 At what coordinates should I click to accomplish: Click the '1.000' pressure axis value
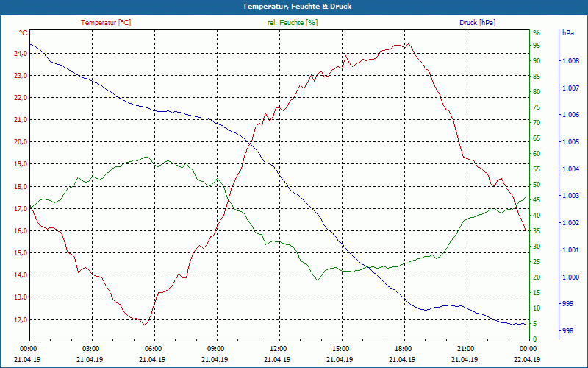pyautogui.click(x=571, y=277)
